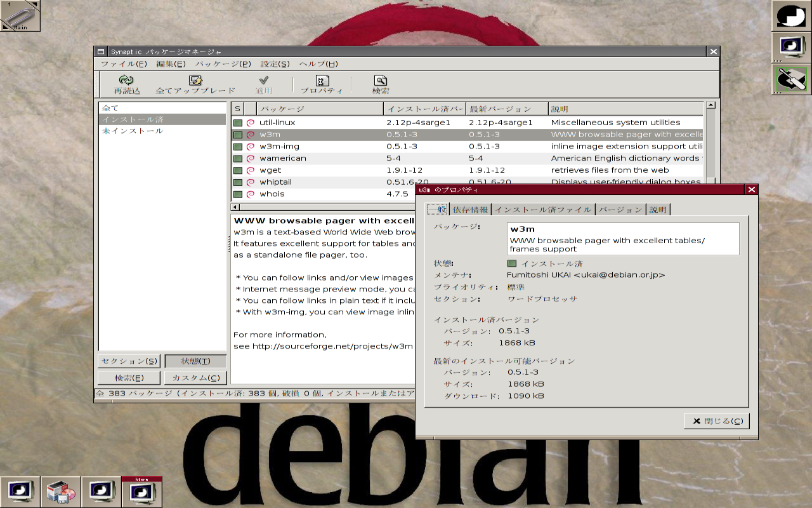Open the 編集(E) menu
The image size is (812, 508).
tap(171, 64)
